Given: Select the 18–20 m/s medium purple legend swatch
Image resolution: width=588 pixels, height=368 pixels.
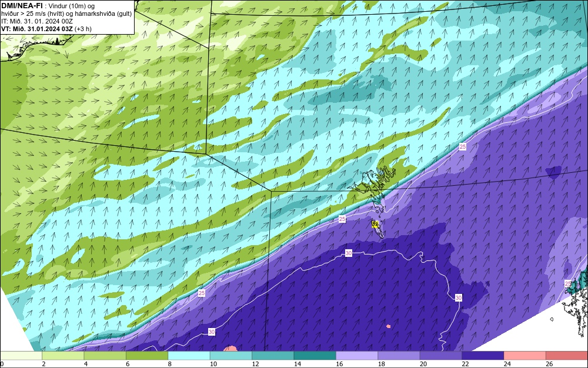Looking at the screenshot, I should (399, 356).
